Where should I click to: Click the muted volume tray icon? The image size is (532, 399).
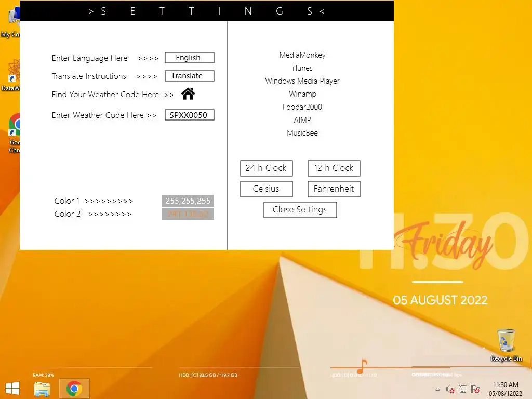(450, 389)
